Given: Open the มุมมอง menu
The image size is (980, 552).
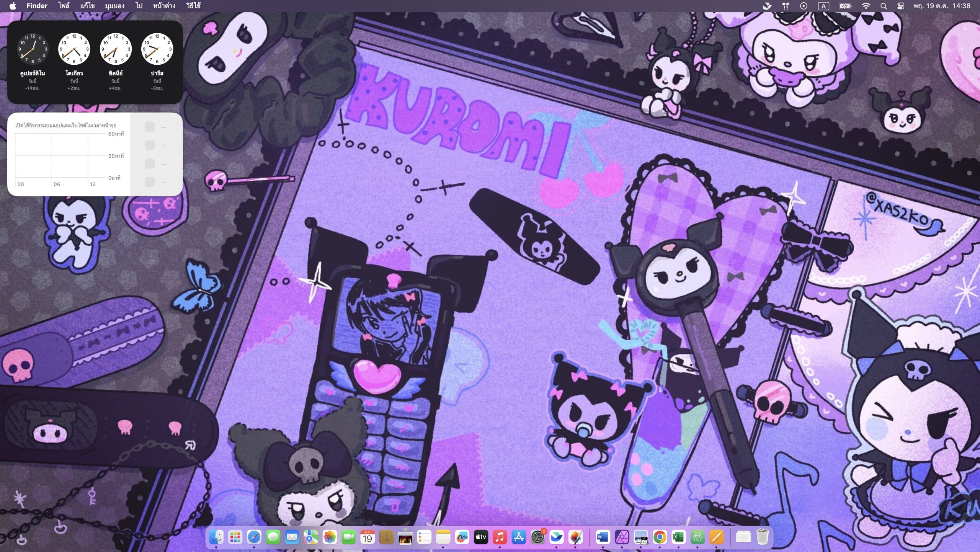Looking at the screenshot, I should 114,6.
